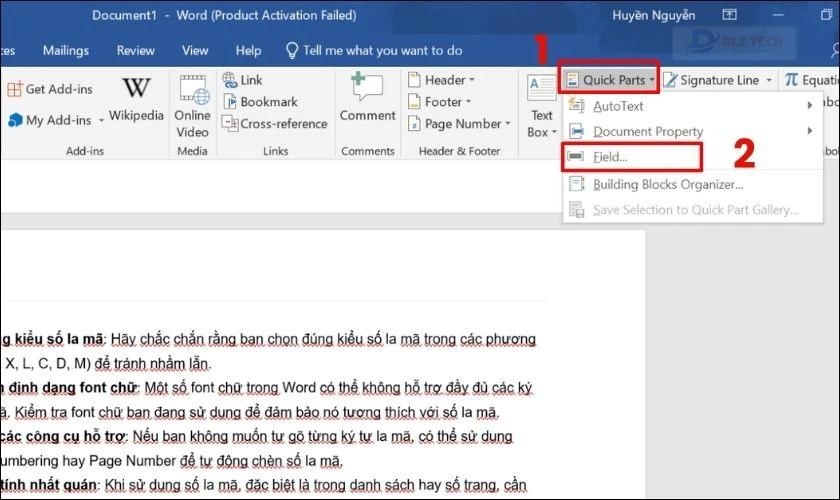
Task: Insert a Signature Line
Action: [x=711, y=80]
